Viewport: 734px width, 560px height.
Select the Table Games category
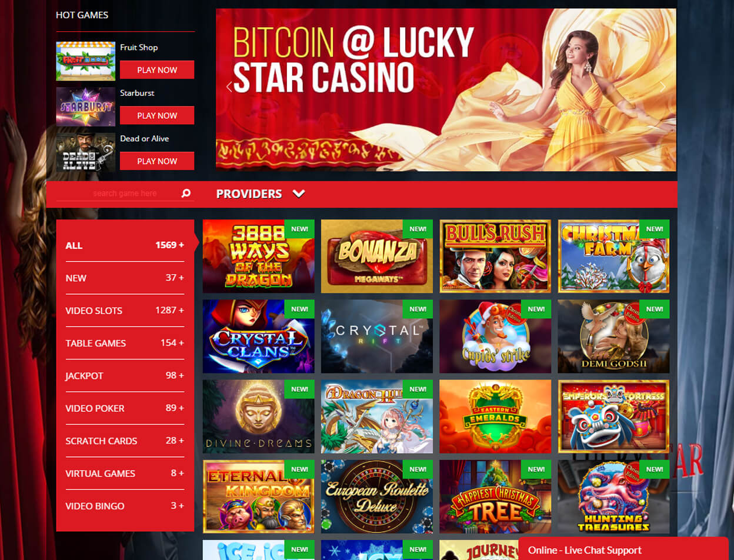(125, 343)
